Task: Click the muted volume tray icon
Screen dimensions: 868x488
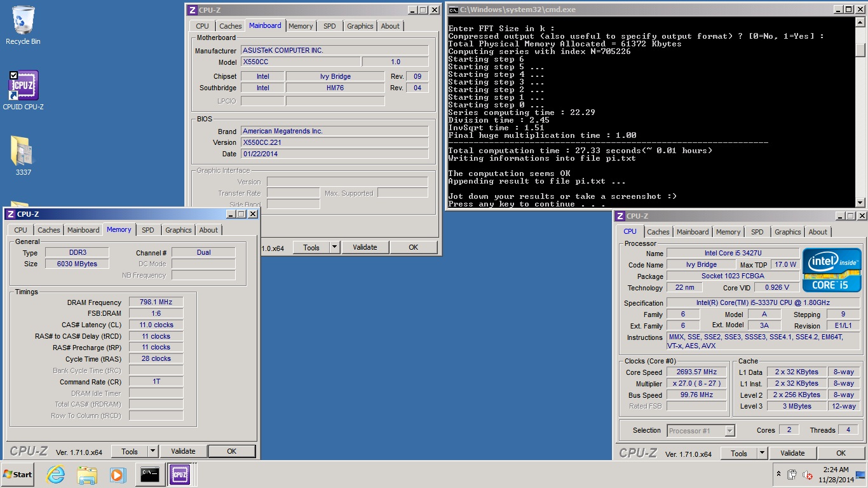Action: click(808, 475)
